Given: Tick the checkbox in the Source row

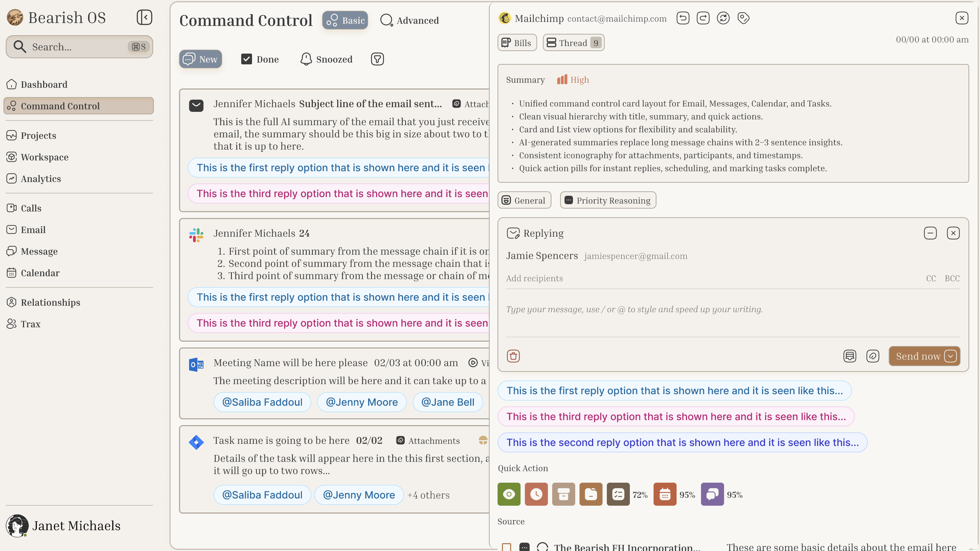Looking at the screenshot, I should pyautogui.click(x=506, y=546).
